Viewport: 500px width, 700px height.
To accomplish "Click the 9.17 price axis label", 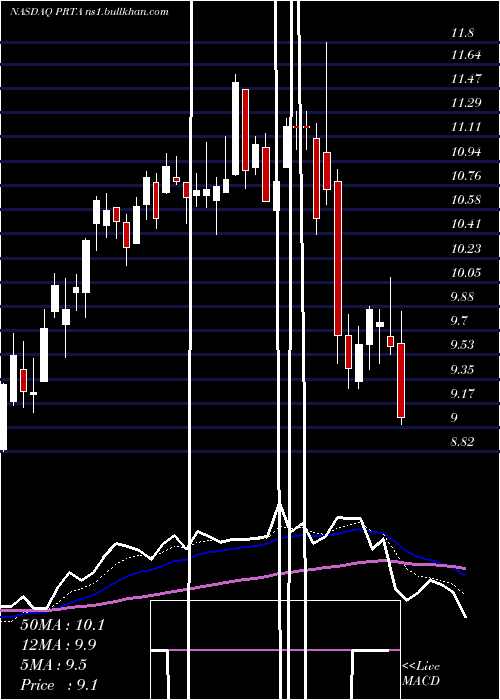I will [462, 394].
